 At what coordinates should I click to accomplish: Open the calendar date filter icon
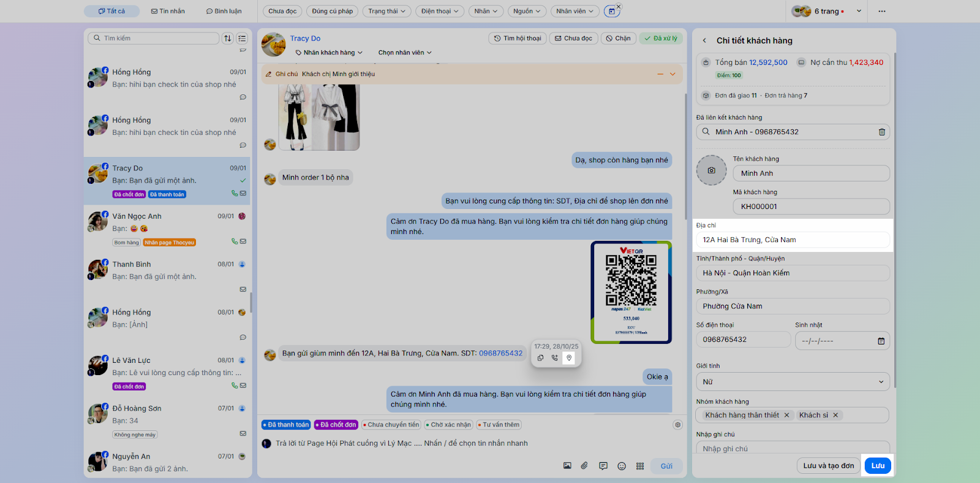(x=611, y=11)
